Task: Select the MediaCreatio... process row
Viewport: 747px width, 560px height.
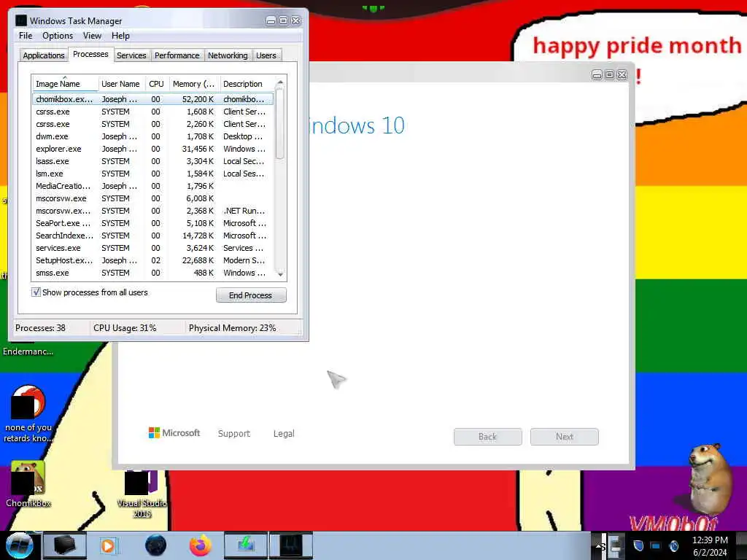Action: click(x=153, y=186)
